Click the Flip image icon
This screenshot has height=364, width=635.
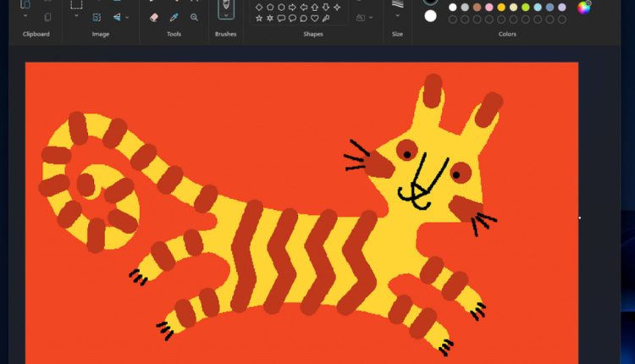(x=117, y=17)
